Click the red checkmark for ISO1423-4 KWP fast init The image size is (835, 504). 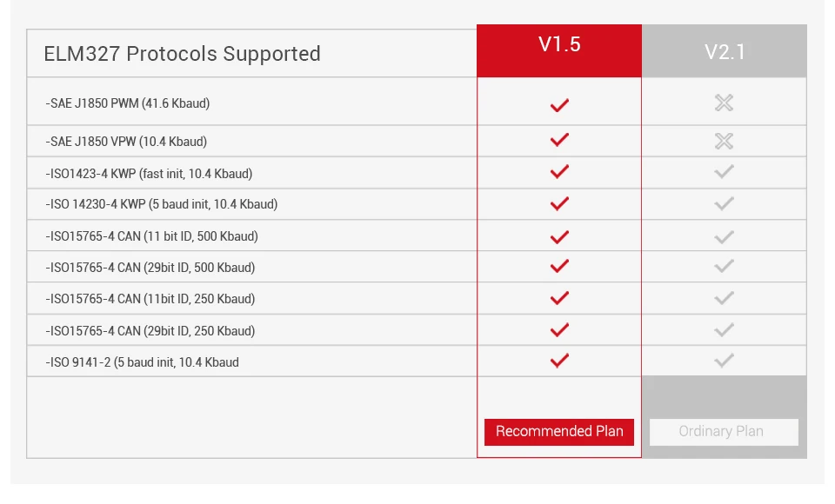coord(559,171)
